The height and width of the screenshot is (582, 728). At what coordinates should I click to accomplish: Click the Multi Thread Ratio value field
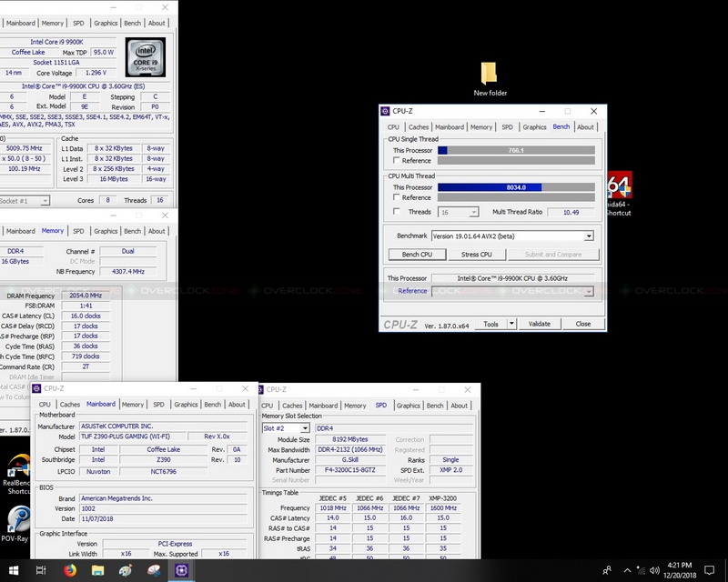point(571,212)
